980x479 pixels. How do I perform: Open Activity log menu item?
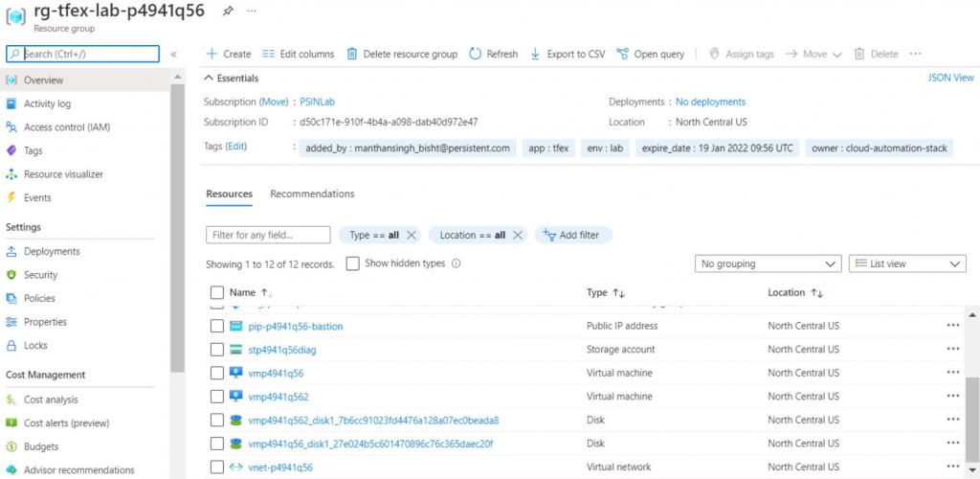click(47, 103)
